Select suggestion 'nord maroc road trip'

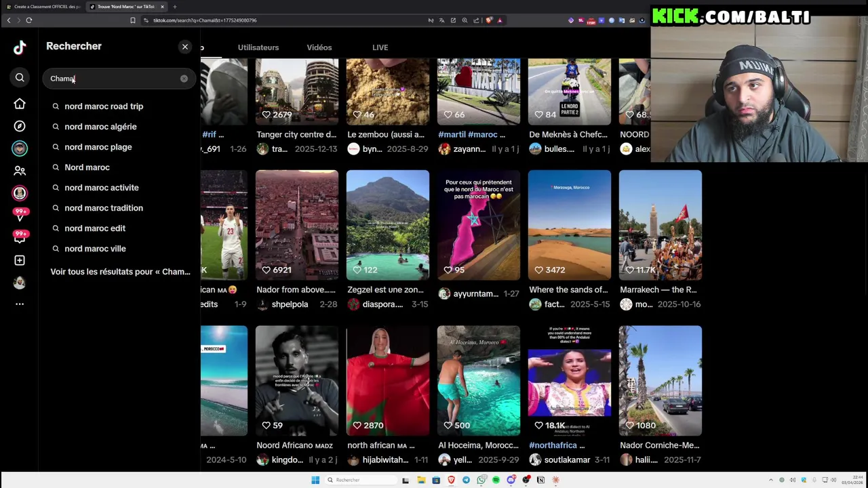coord(104,106)
